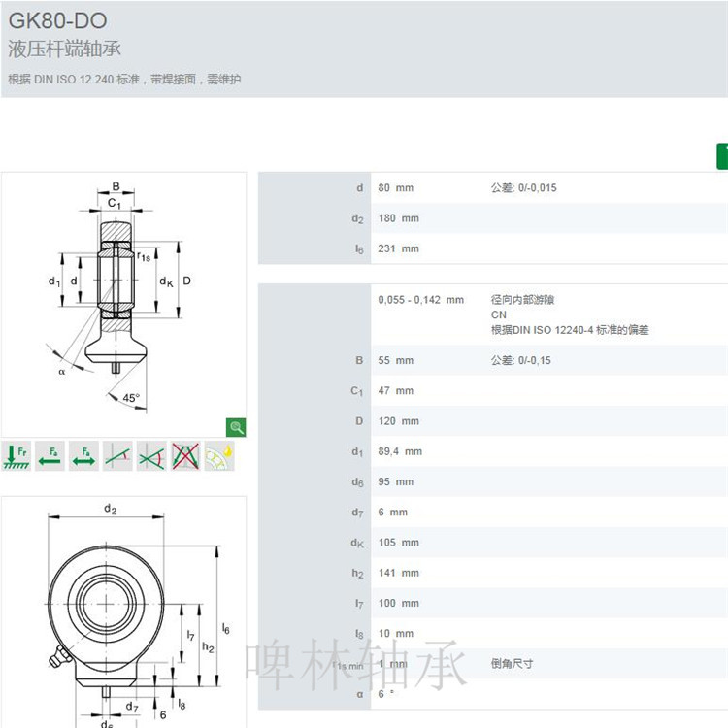Image resolution: width=728 pixels, height=728 pixels.
Task: Select the d1 value '89,4 mm'
Action: pos(400,451)
